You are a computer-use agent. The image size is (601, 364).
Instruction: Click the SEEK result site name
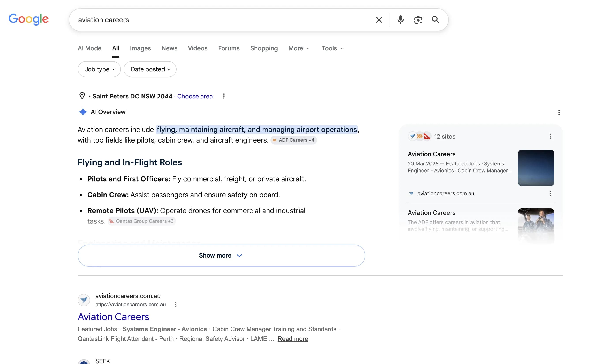(102, 361)
